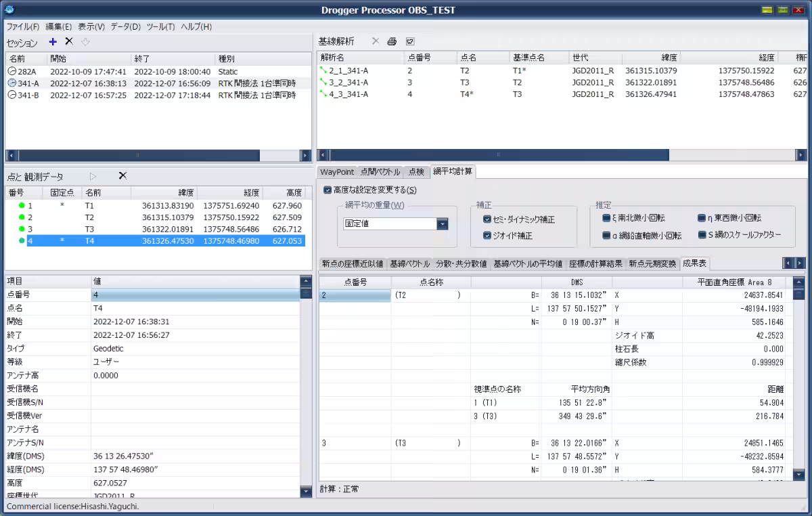Click the セッション list horizontal scrollbar thumb
This screenshot has height=516, width=812.
point(137,154)
